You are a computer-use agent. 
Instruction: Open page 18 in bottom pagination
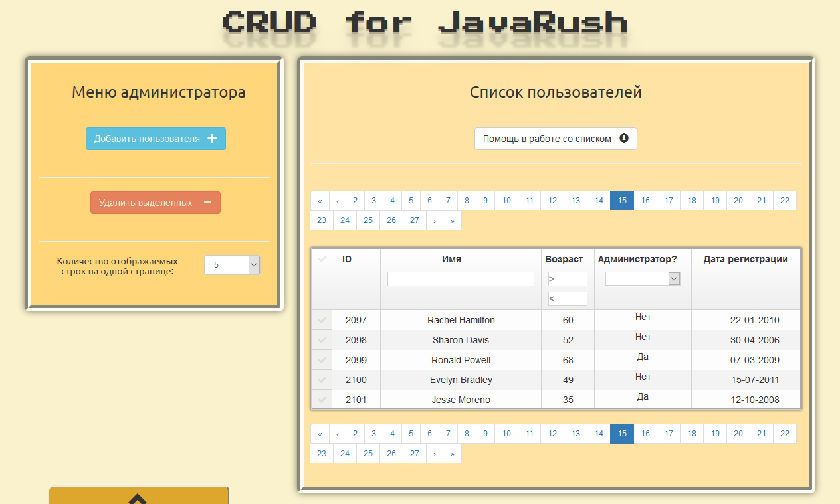click(692, 434)
